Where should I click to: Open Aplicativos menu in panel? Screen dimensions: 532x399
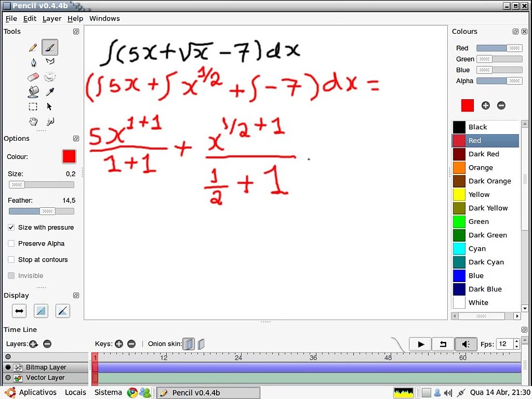pos(38,392)
